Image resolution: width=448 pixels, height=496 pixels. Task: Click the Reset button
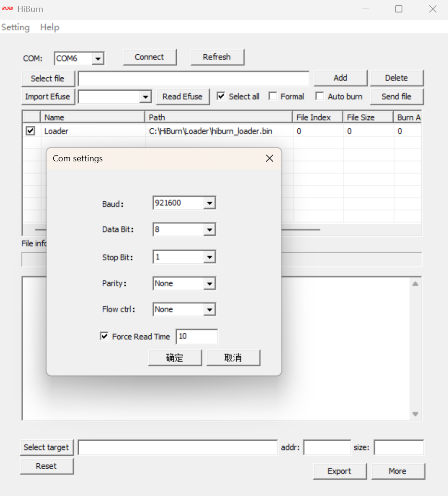47,466
